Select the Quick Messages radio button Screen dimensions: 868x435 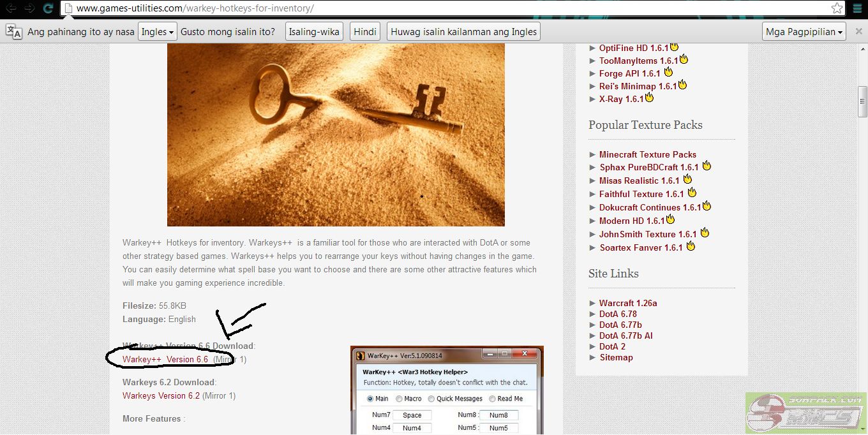pyautogui.click(x=431, y=399)
